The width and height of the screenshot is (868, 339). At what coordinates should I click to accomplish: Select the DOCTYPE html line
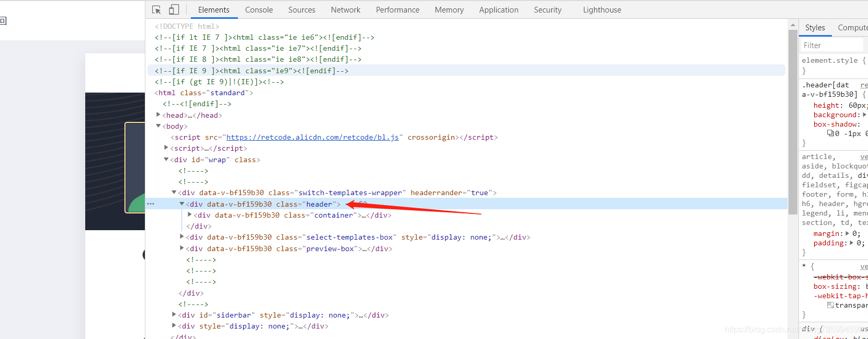point(187,26)
